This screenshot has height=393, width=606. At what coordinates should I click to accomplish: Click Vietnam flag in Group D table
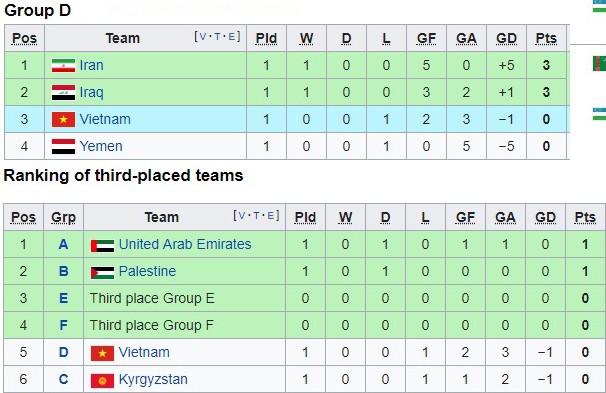coord(63,120)
